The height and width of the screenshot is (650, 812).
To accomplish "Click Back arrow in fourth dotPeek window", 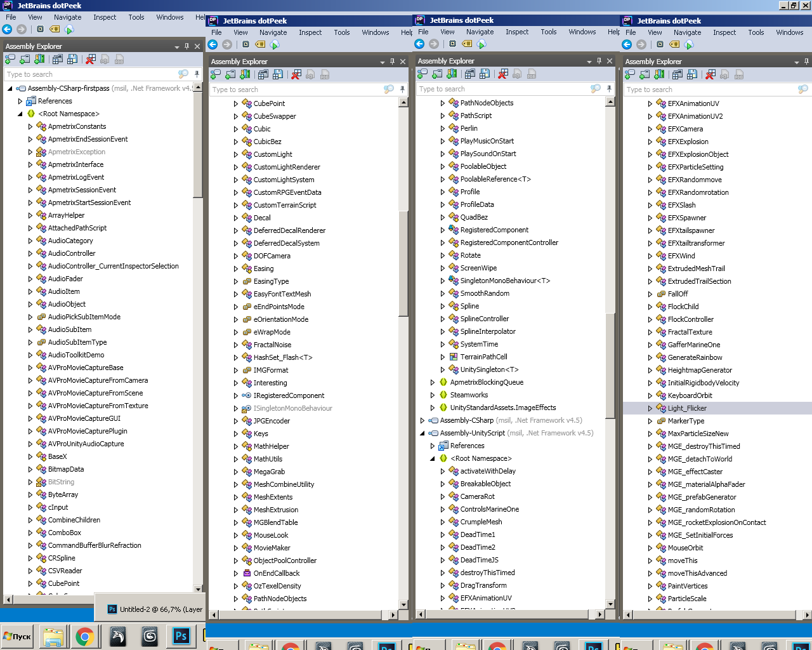I will pos(627,44).
